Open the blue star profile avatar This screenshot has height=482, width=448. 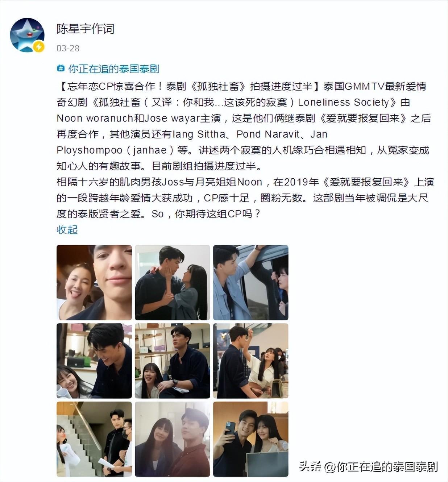coord(27,35)
